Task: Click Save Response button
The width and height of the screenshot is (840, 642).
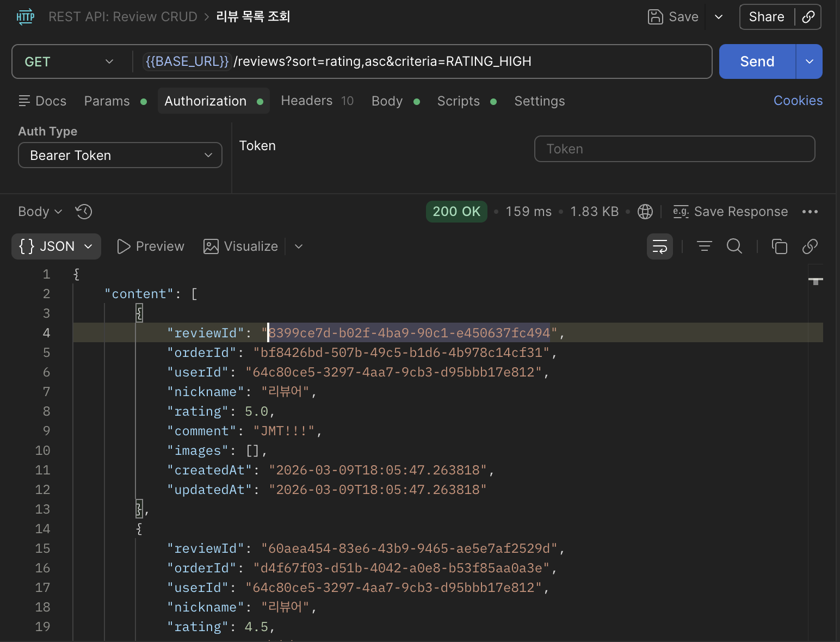Action: click(730, 212)
